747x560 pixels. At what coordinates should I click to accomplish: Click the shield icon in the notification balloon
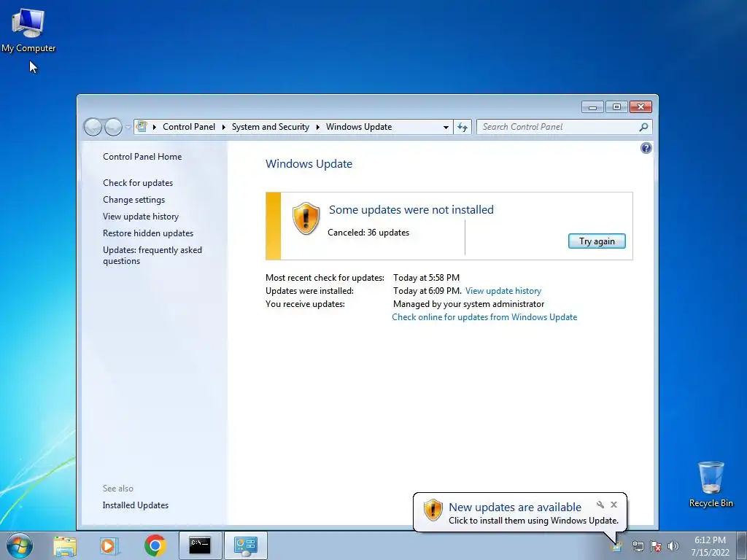(433, 510)
